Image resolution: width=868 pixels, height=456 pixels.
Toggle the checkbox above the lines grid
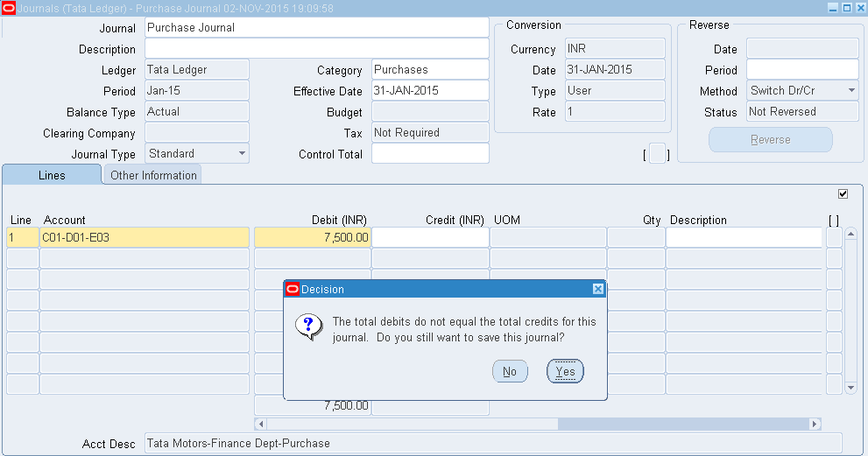pos(843,193)
